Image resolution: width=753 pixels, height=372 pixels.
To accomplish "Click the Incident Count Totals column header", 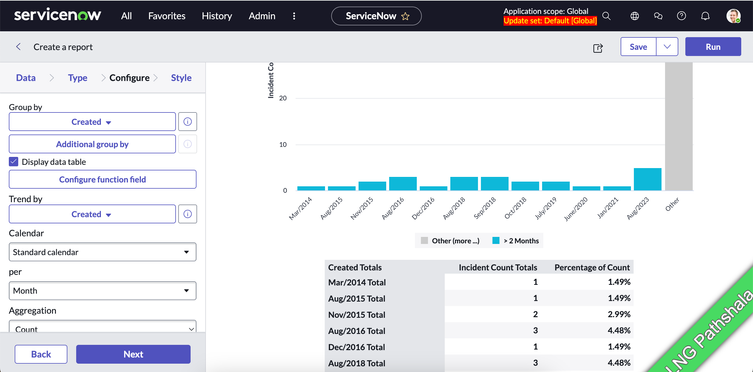I will tap(498, 267).
